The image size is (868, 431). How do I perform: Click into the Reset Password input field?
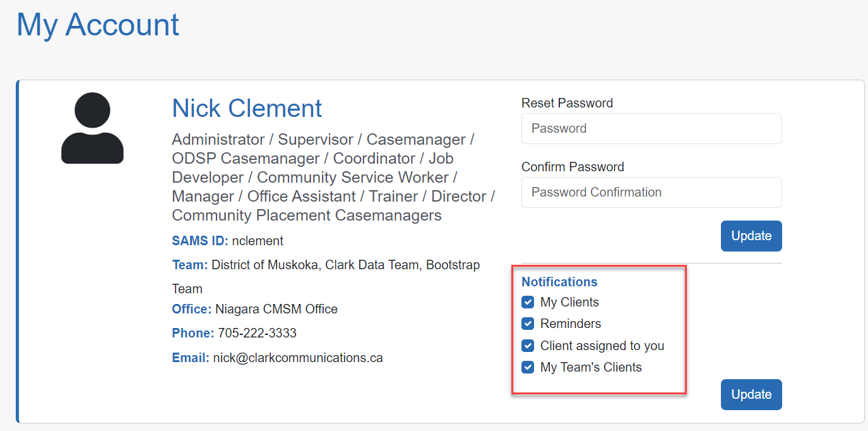[651, 129]
